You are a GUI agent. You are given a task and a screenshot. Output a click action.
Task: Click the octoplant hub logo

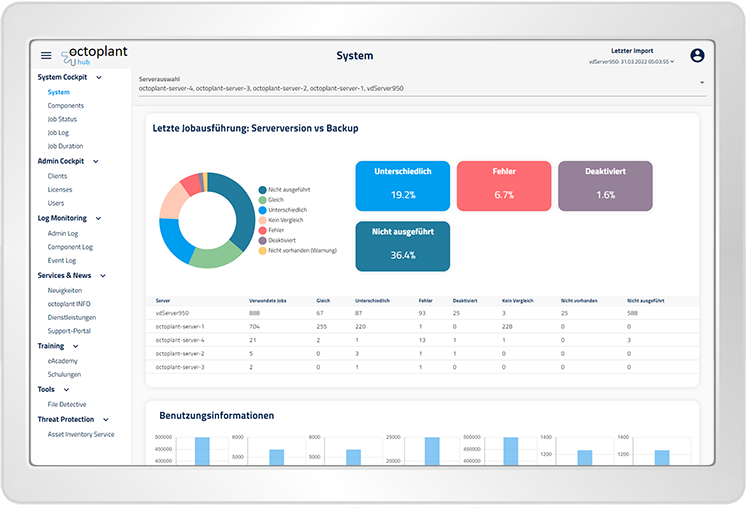point(95,55)
